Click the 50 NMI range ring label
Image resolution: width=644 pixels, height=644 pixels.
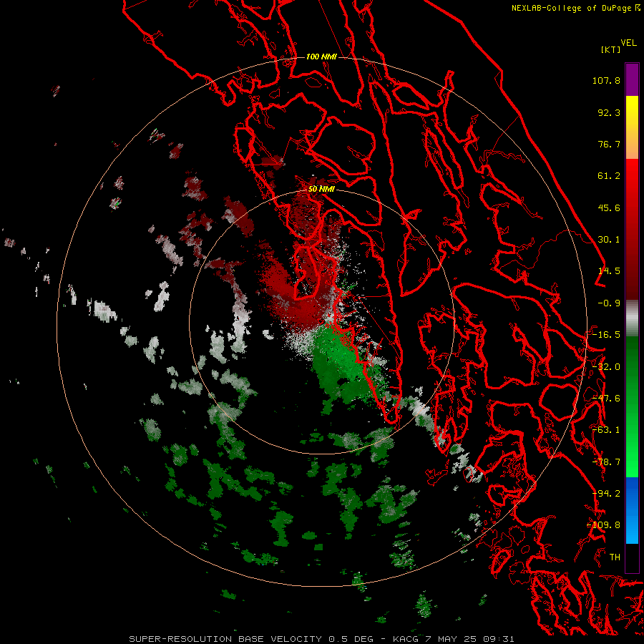tap(321, 190)
